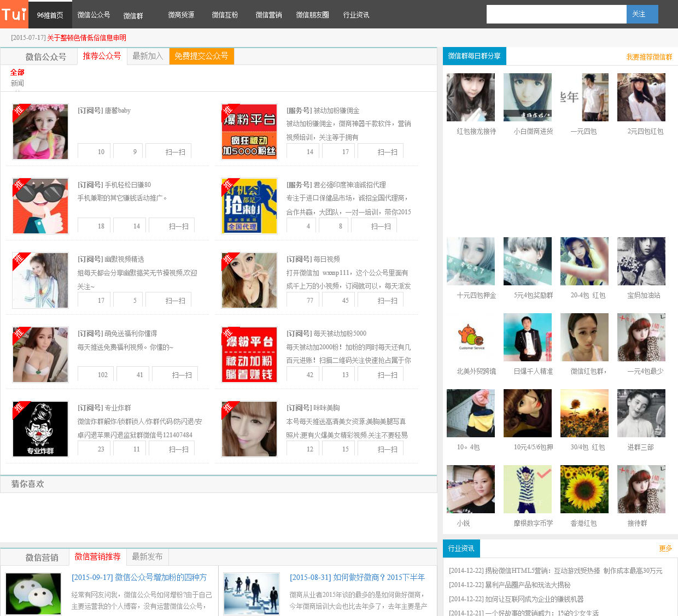Open the 红包接龙接待 group avatar
The height and width of the screenshot is (616, 678).
[471, 97]
